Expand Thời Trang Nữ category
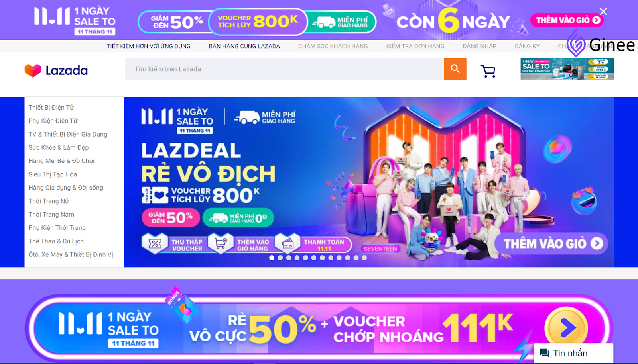 [x=49, y=201]
